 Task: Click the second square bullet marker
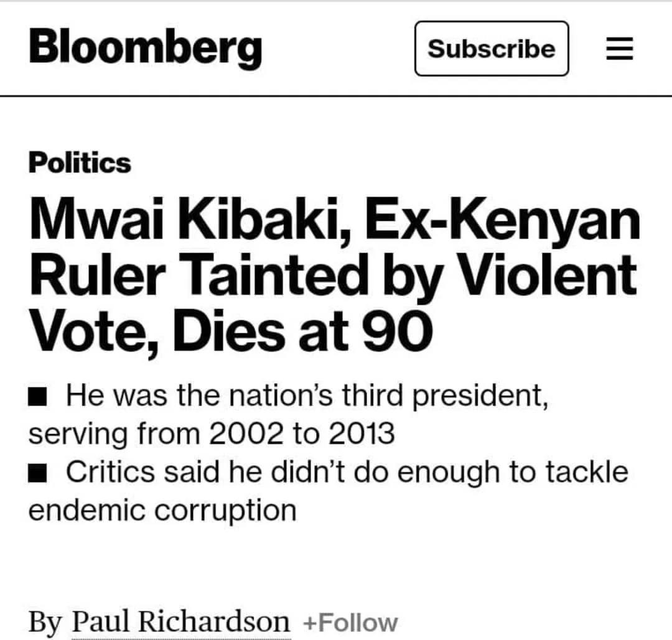click(38, 473)
